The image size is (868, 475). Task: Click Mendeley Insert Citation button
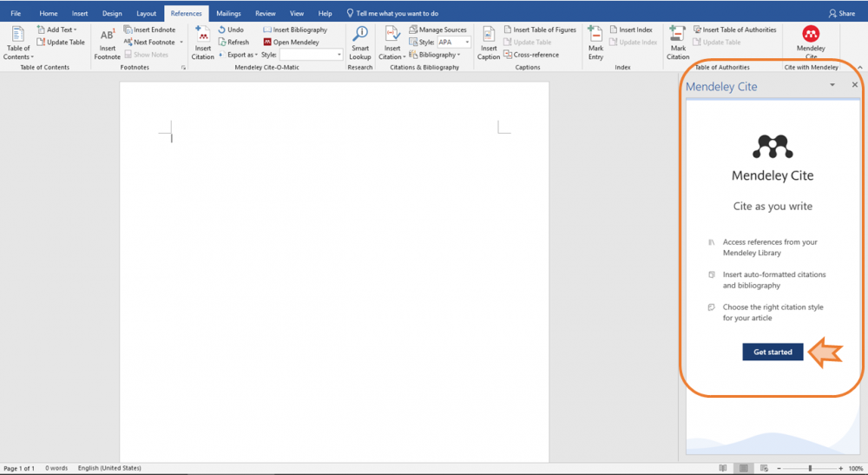202,43
